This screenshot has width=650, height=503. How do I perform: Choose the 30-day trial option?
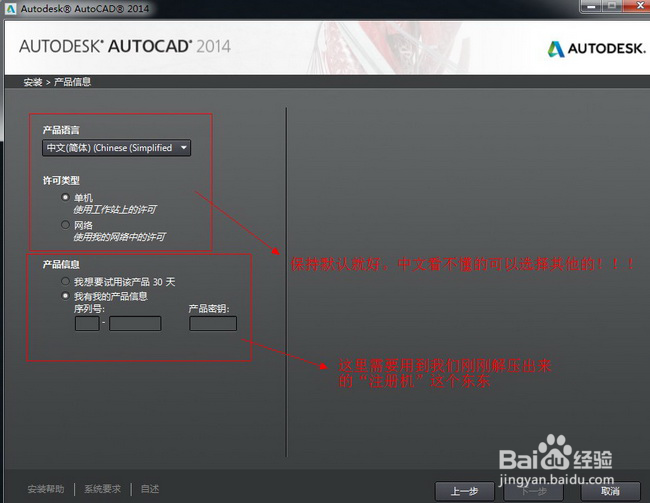pyautogui.click(x=65, y=282)
